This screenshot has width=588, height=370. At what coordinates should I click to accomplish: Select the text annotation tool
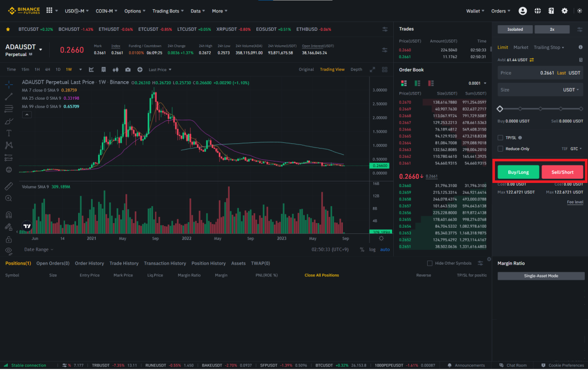coord(9,133)
